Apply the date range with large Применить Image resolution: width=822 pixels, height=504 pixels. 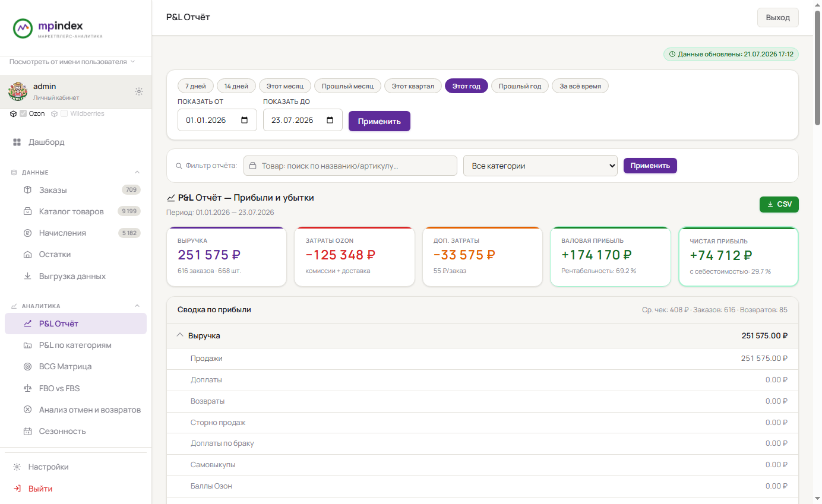pyautogui.click(x=380, y=121)
